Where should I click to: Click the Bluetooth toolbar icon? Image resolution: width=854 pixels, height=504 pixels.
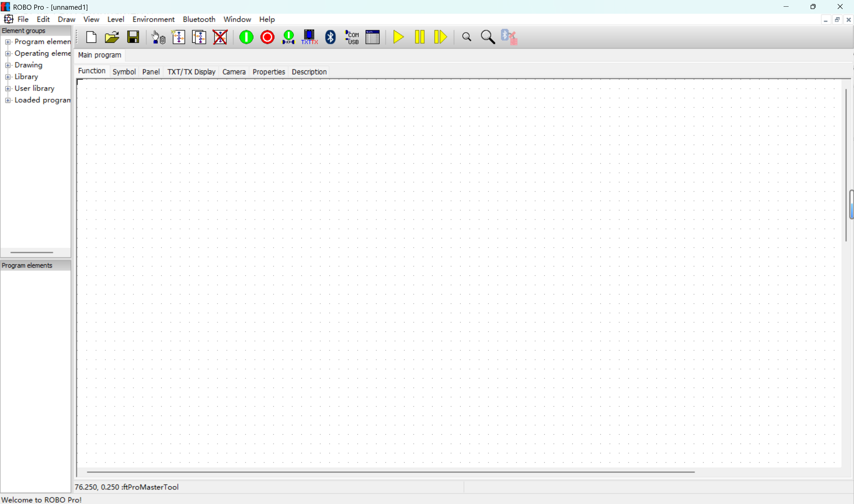pos(330,37)
